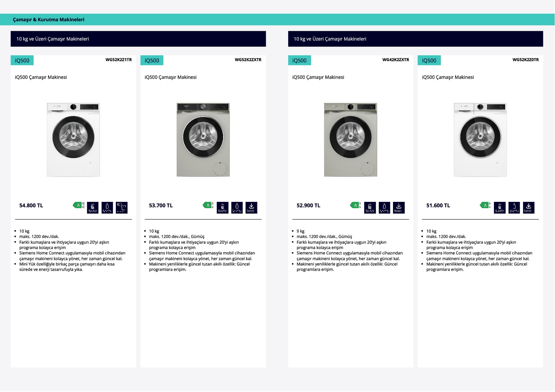The width and height of the screenshot is (555, 392).
Task: Click the 'Farklı kumaşlara' bullet under the 54.800 TL price
Action: (x=64, y=245)
